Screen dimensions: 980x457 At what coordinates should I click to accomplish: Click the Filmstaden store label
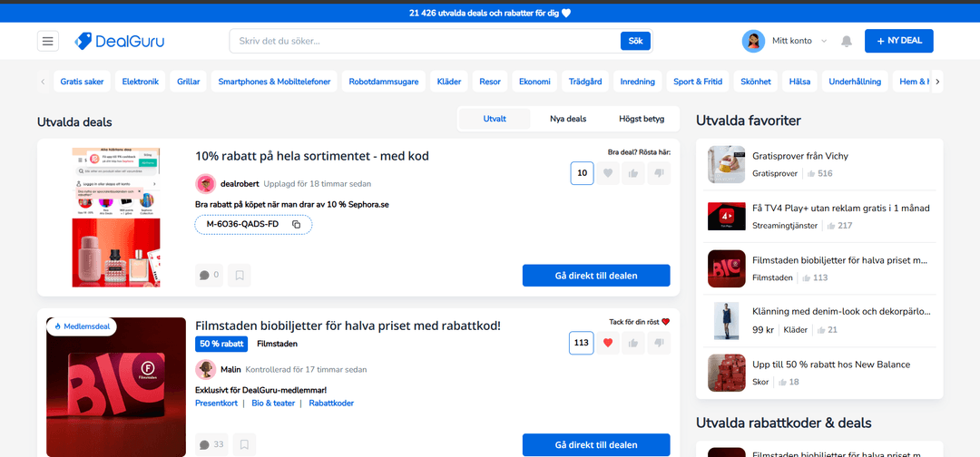(x=278, y=344)
